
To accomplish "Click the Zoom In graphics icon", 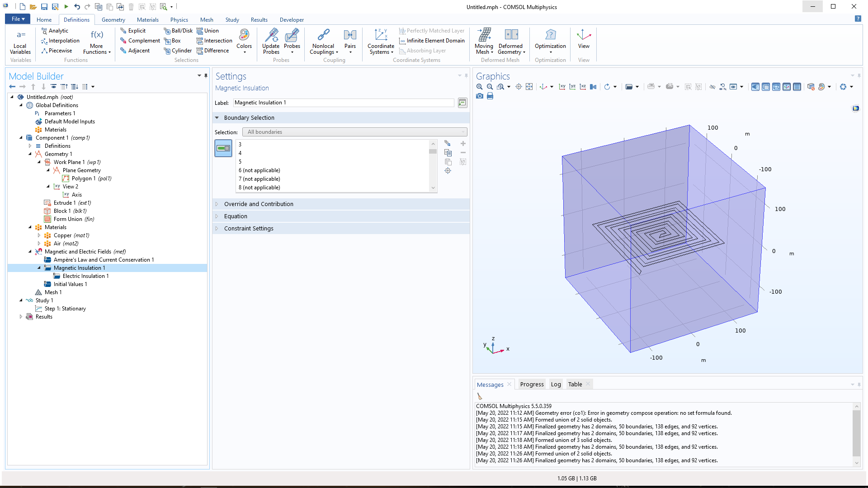I will 479,87.
